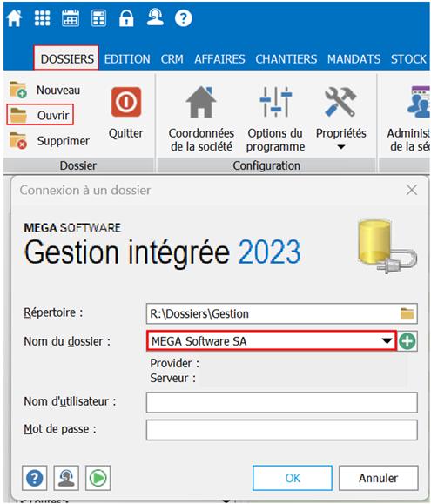Switch to the EDITION tab
This screenshot has height=504, width=431.
[x=127, y=59]
